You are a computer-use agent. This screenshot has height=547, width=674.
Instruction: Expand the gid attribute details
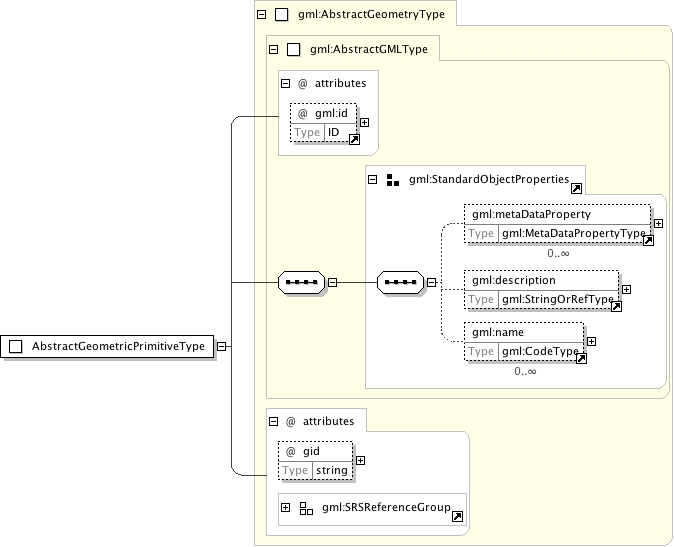click(360, 461)
